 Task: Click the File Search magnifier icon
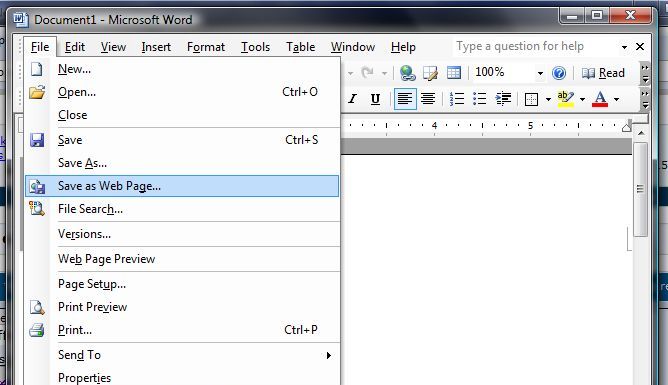pos(37,209)
